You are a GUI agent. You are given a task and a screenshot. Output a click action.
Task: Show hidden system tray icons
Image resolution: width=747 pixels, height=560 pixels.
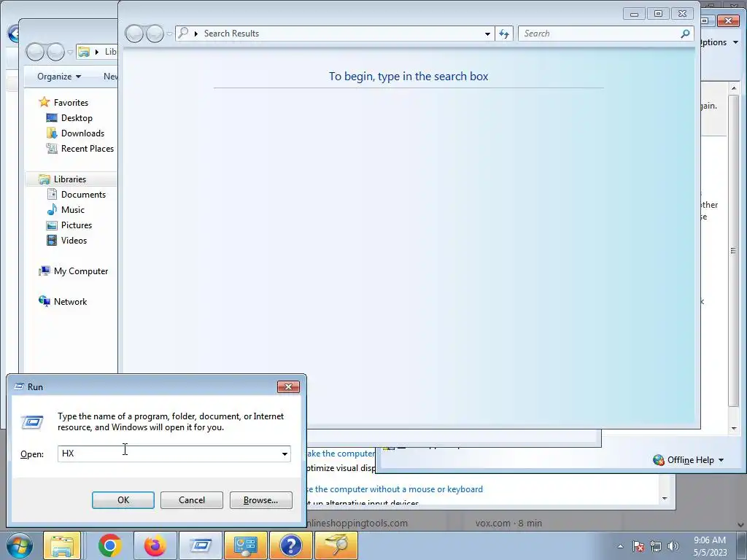pyautogui.click(x=620, y=546)
